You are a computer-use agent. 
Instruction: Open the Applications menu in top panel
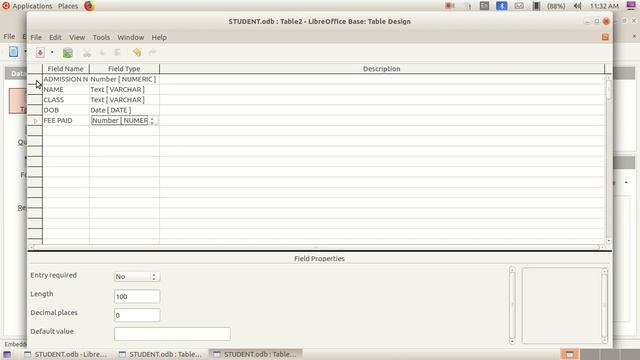(x=32, y=6)
